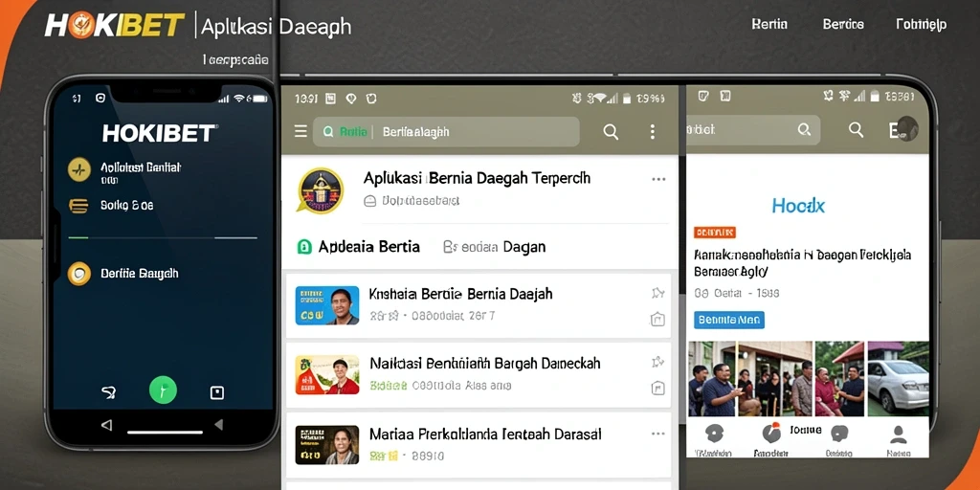This screenshot has width=980, height=490.
Task: Open the "Berdce" link in the top navigation
Action: click(843, 24)
